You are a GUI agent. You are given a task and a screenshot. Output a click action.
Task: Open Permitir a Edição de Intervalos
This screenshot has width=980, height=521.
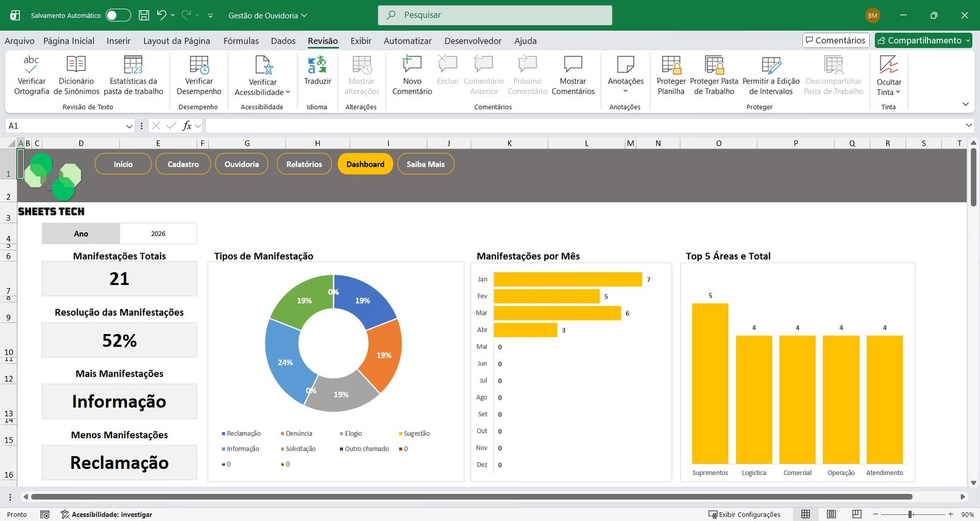[771, 64]
